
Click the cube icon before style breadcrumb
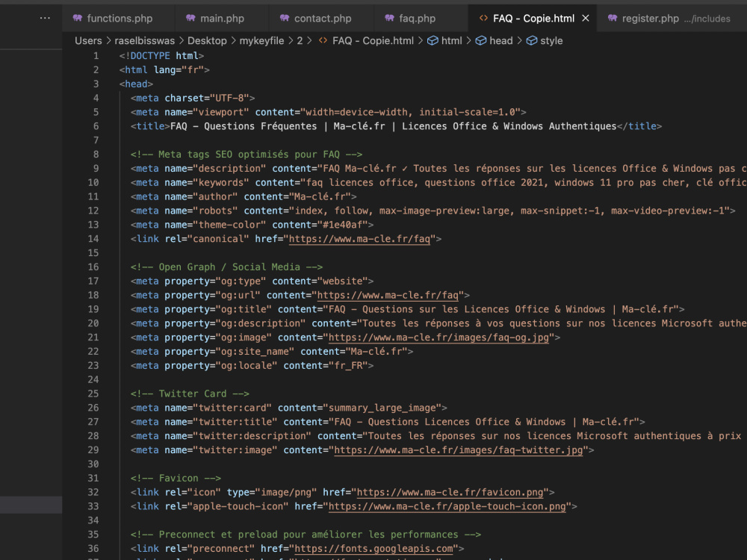(x=532, y=41)
